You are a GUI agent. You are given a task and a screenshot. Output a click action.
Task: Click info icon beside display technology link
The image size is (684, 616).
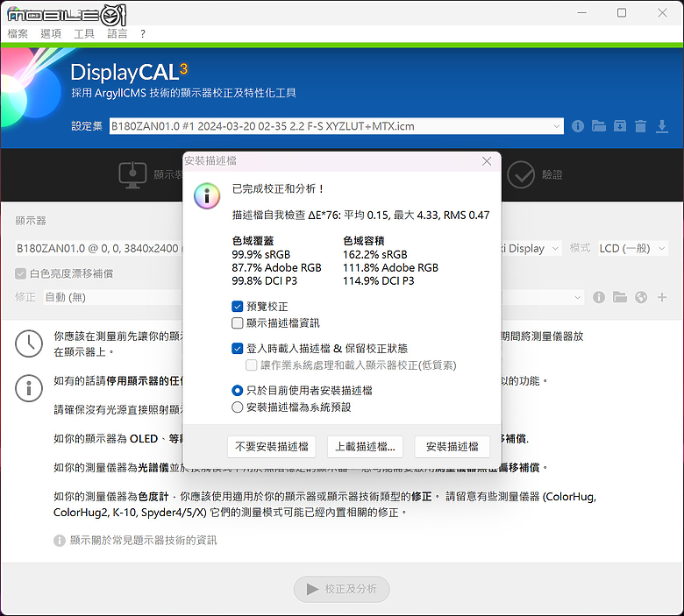(60, 541)
